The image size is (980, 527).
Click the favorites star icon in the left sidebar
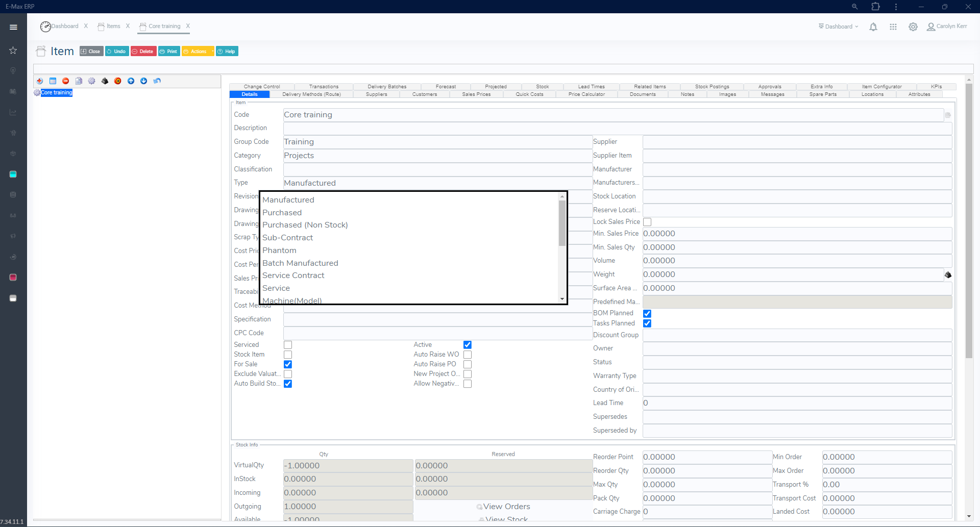[x=13, y=51]
